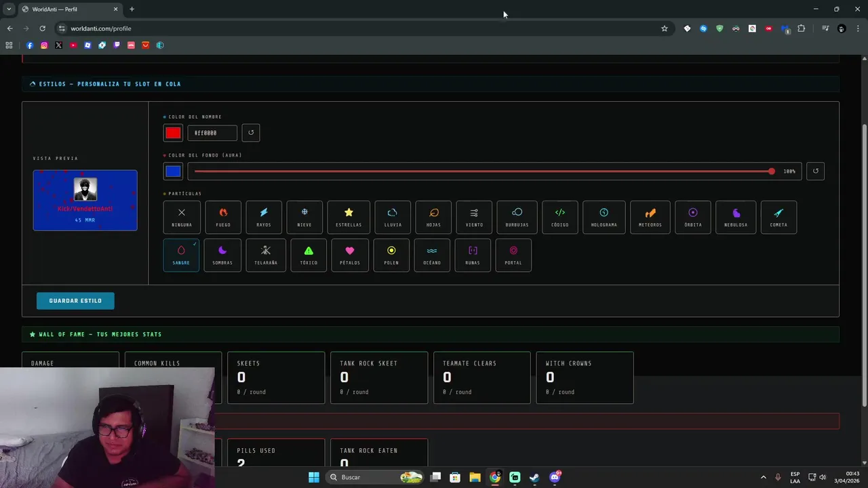Reload the current page

pos(42,28)
